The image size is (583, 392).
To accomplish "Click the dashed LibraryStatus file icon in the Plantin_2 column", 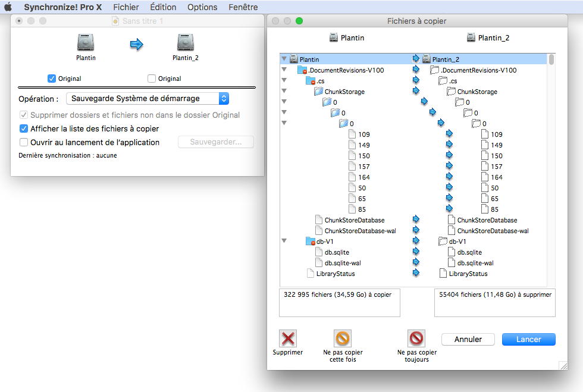I will tap(443, 274).
